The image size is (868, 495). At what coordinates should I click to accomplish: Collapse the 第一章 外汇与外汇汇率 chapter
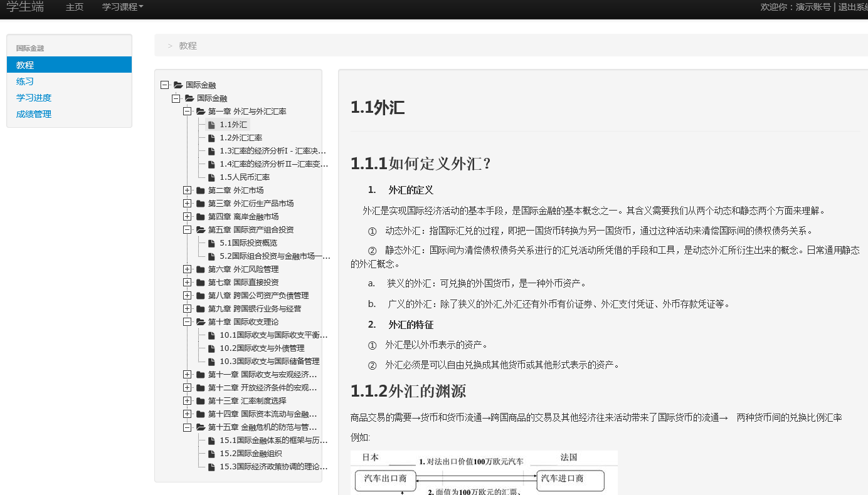click(x=187, y=112)
